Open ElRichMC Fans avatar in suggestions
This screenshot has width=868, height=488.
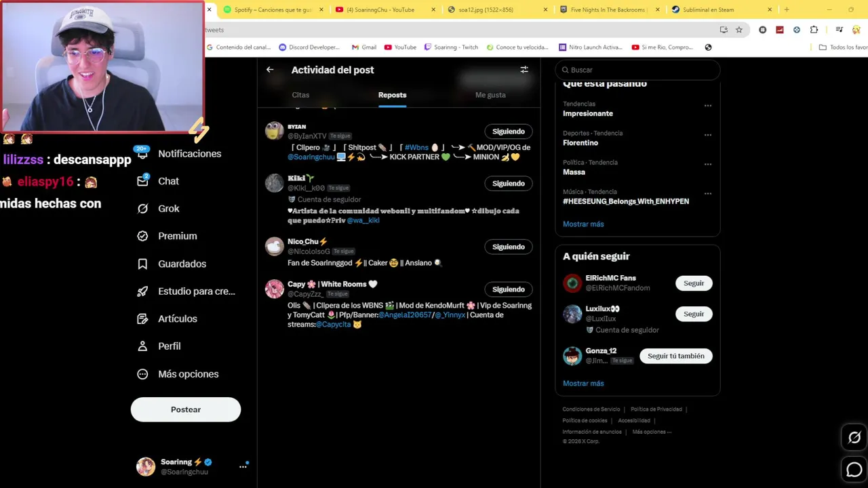coord(572,283)
